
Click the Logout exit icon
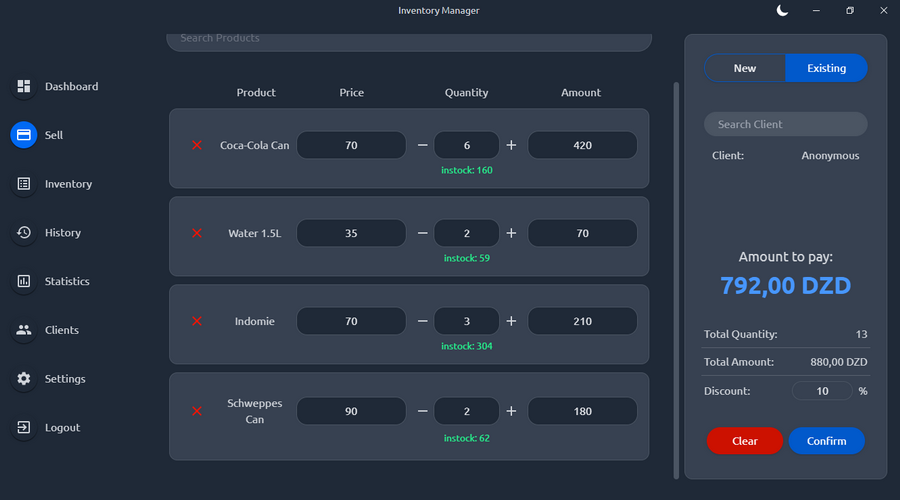point(24,428)
